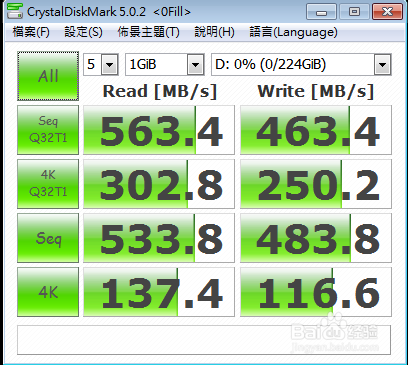Close the CrystalDiskMark window
The width and height of the screenshot is (408, 365).
click(x=387, y=12)
